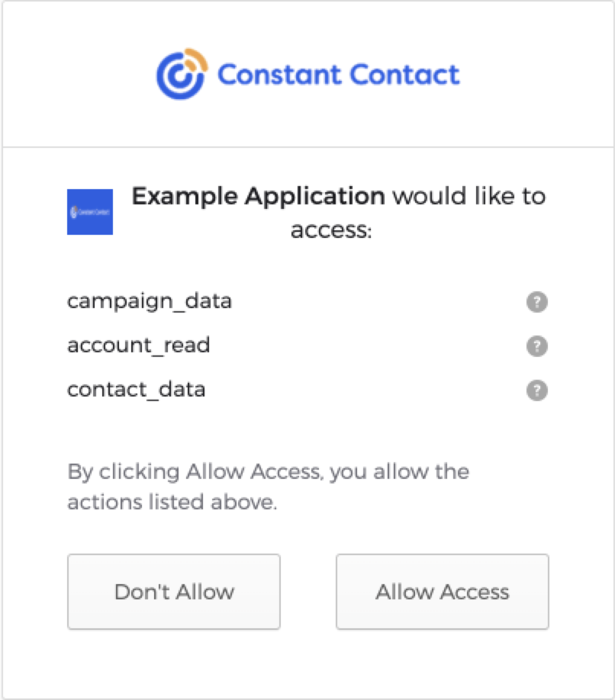Click the question mark beside account_read
Screen dimensions: 615x700
coord(536,346)
